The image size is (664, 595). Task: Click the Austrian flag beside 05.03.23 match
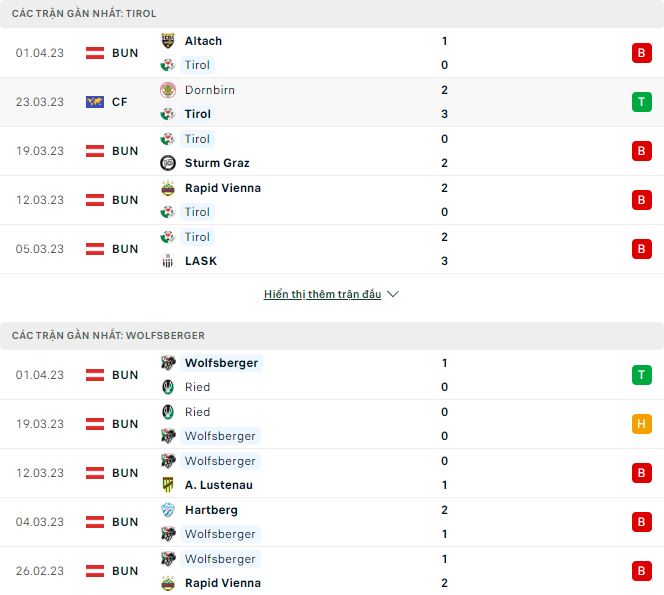96,249
